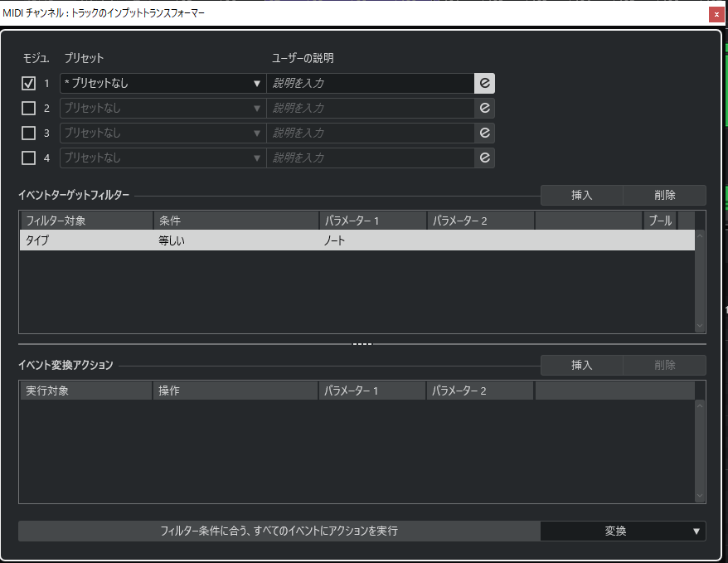This screenshot has width=728, height=563.
Task: Click the divider handle between filter and action panes
Action: pyautogui.click(x=362, y=344)
